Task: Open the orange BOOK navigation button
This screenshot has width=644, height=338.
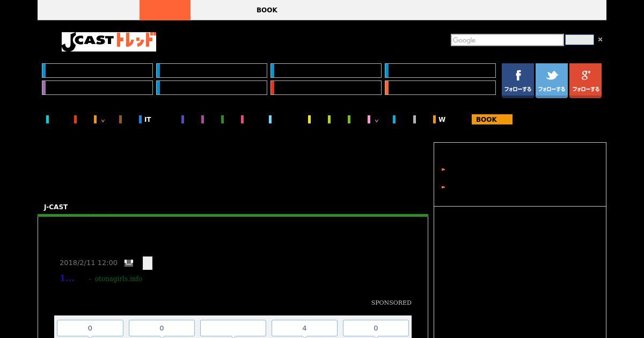Action: pyautogui.click(x=492, y=120)
